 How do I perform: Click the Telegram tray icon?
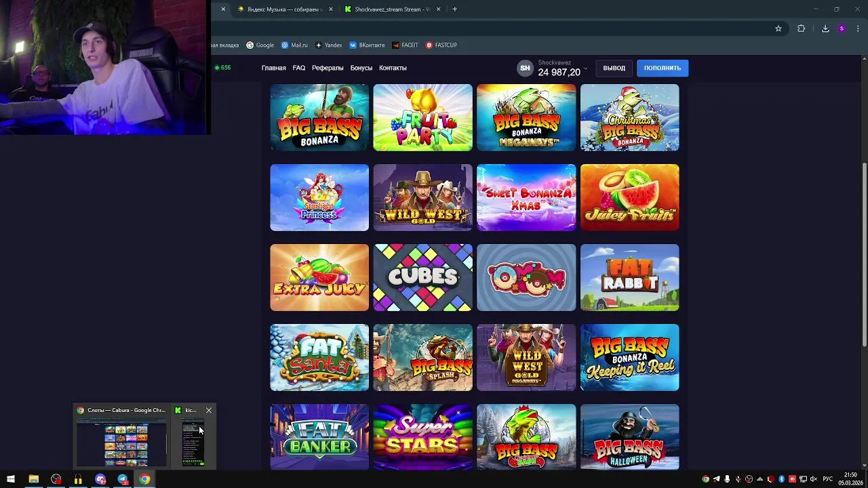(716, 479)
